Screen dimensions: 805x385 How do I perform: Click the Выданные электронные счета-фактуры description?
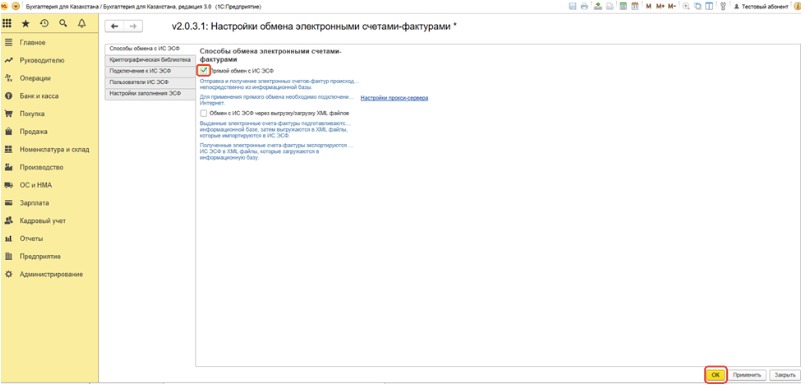pos(276,130)
